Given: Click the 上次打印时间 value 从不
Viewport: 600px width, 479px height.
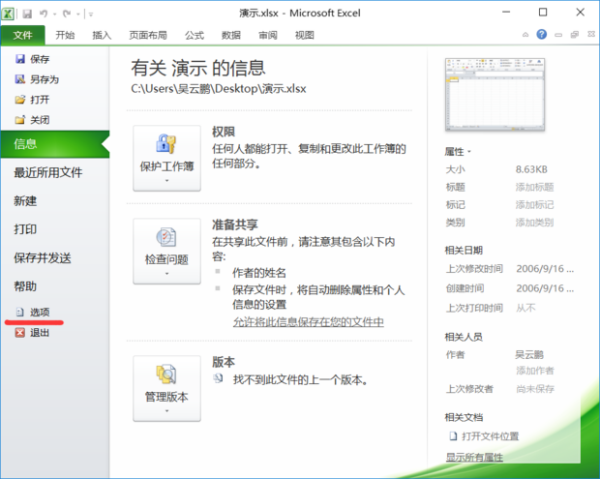Looking at the screenshot, I should [x=526, y=308].
